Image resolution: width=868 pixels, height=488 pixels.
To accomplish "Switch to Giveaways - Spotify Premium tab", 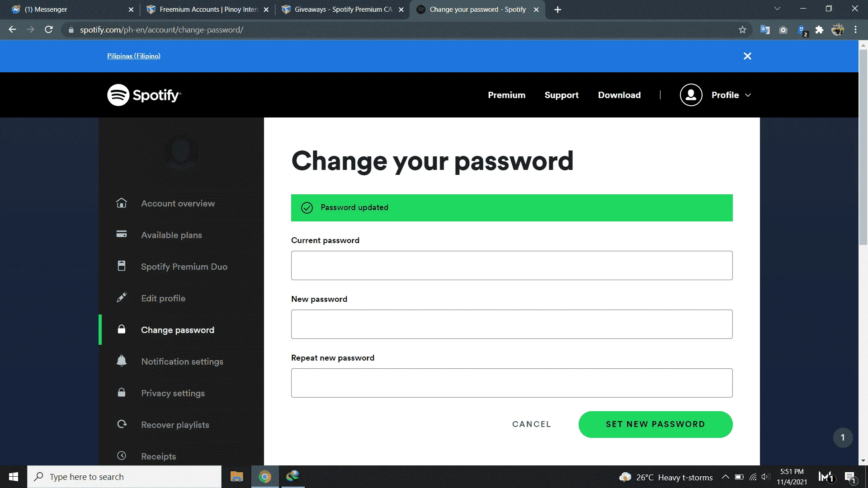I will (x=343, y=9).
